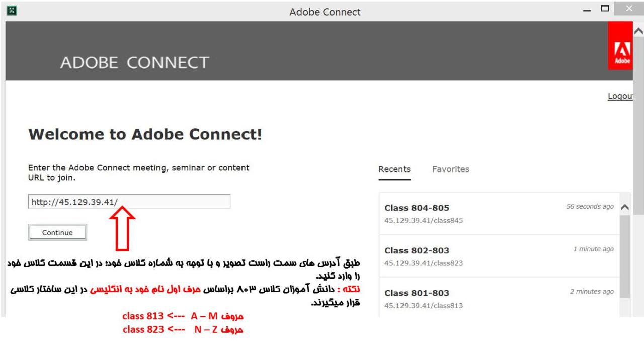The height and width of the screenshot is (344, 644).
Task: Click the 45.129.39.41/class845 address text
Action: point(423,220)
